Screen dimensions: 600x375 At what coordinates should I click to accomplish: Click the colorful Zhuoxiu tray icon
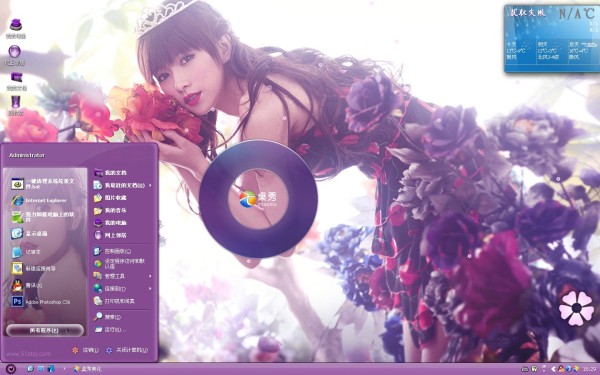coord(576,369)
